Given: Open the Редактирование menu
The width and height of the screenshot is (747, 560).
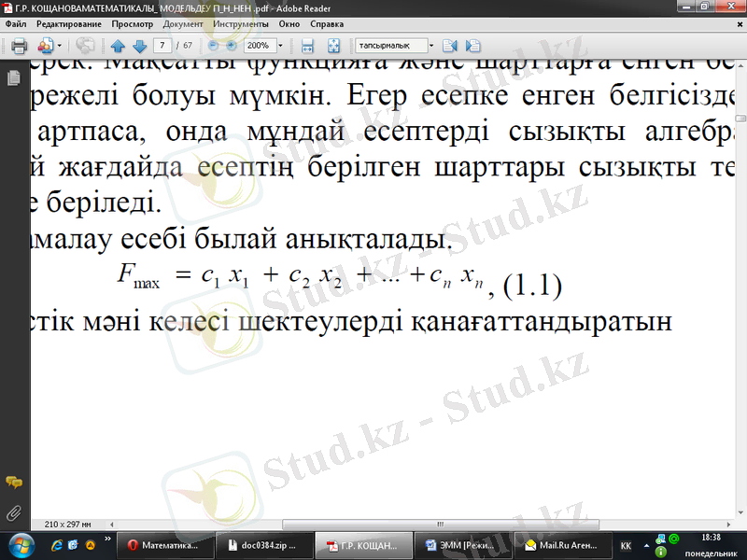Looking at the screenshot, I should pos(69,24).
